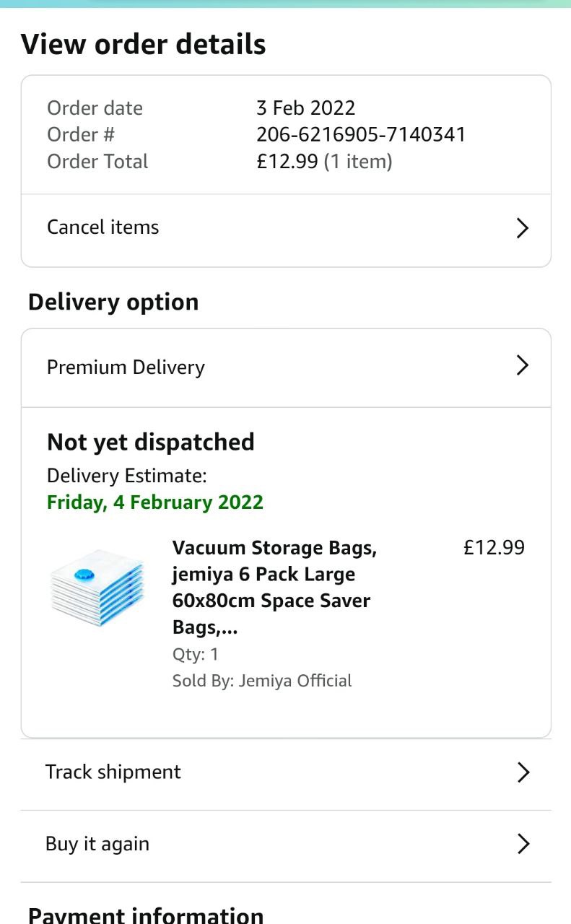This screenshot has height=924, width=571.
Task: Choose Buy it again
Action: tap(97, 844)
